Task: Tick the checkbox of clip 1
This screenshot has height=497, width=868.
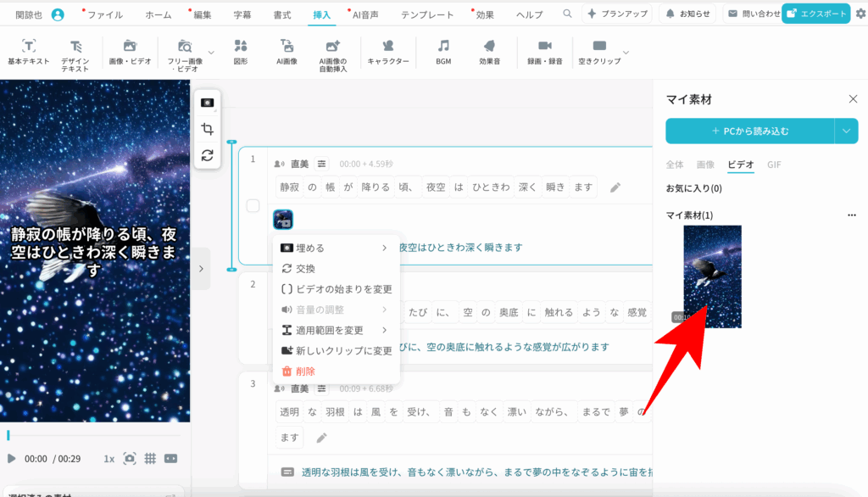Action: pyautogui.click(x=253, y=205)
